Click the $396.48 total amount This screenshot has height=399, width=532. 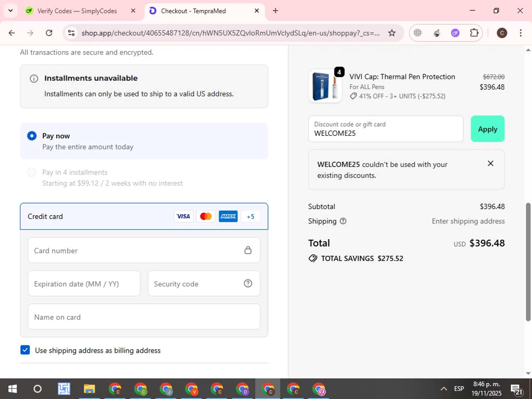[x=487, y=243]
